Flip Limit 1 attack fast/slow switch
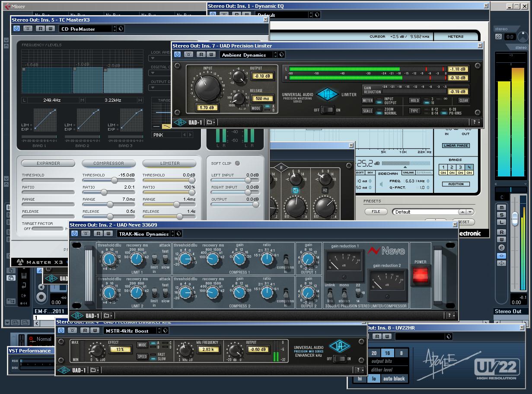Viewport: 532px width, 394px height. (x=165, y=259)
